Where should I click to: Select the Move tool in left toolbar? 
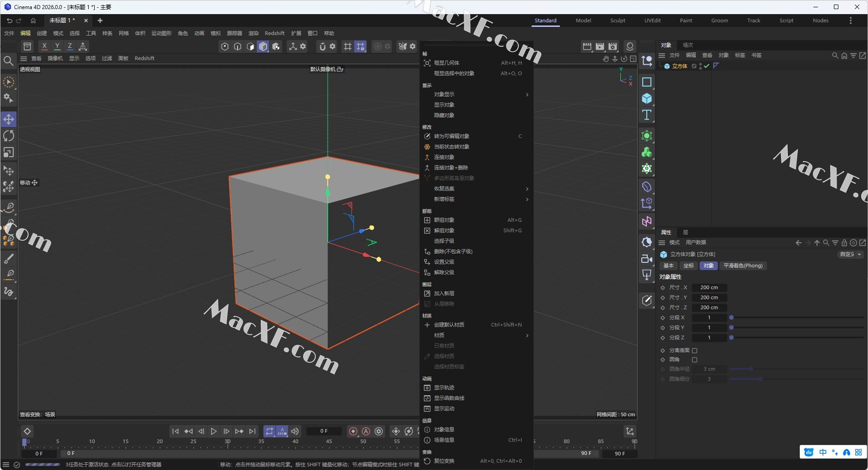tap(9, 119)
